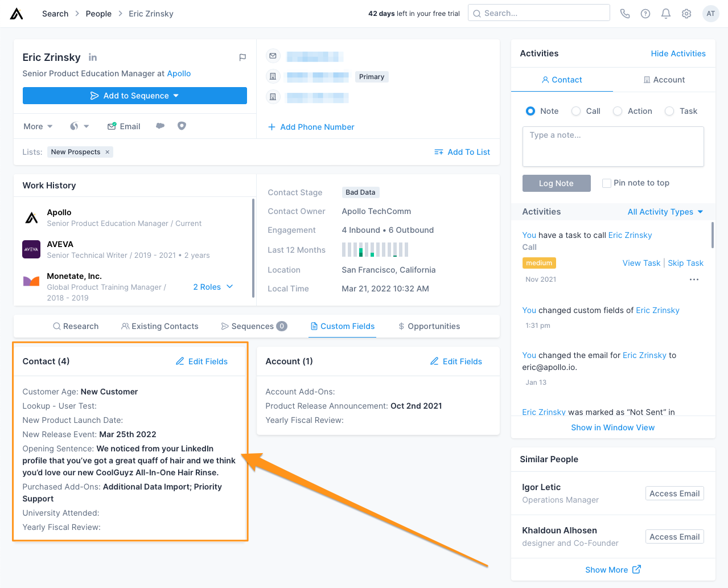The width and height of the screenshot is (728, 588).
Task: Select the Action radio button
Action: [x=618, y=111]
